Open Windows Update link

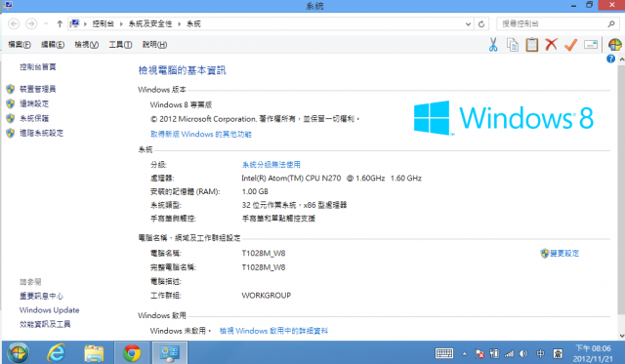click(50, 309)
